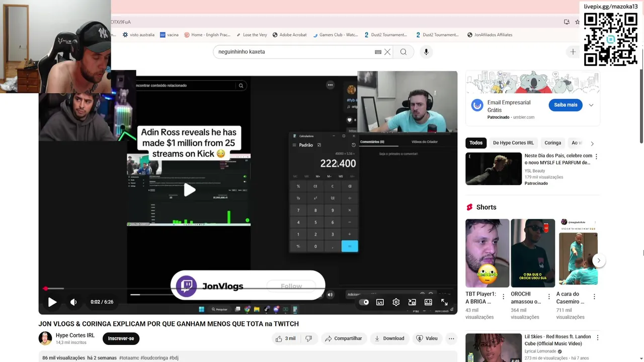Click the Shorts section logo

coord(469,207)
